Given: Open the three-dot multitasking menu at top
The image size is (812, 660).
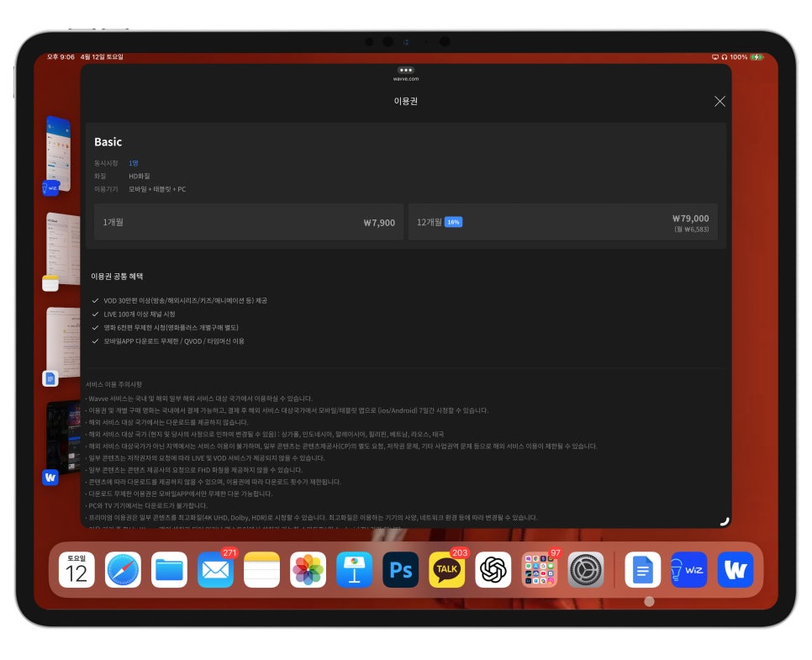Looking at the screenshot, I should 405,70.
